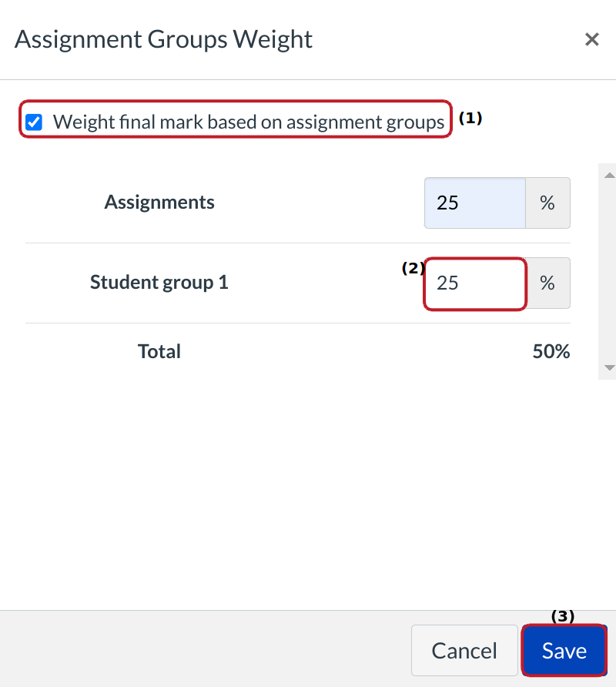Click the scrollbar down arrow
Viewport: 616px width, 687px height.
(609, 368)
